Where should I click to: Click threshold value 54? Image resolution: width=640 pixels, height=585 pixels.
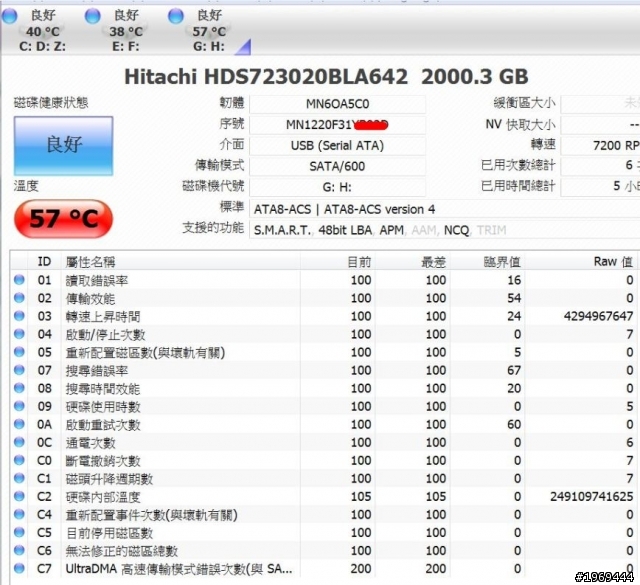[514, 298]
